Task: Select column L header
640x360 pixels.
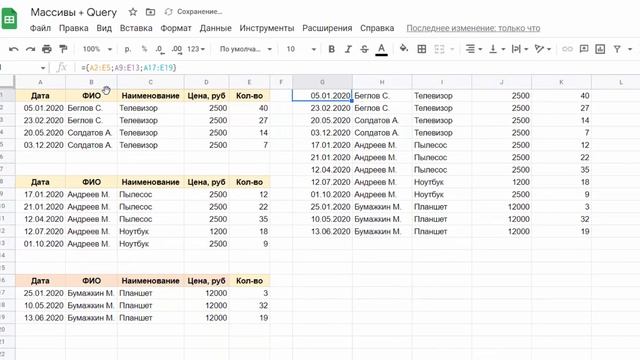Action: click(620, 82)
